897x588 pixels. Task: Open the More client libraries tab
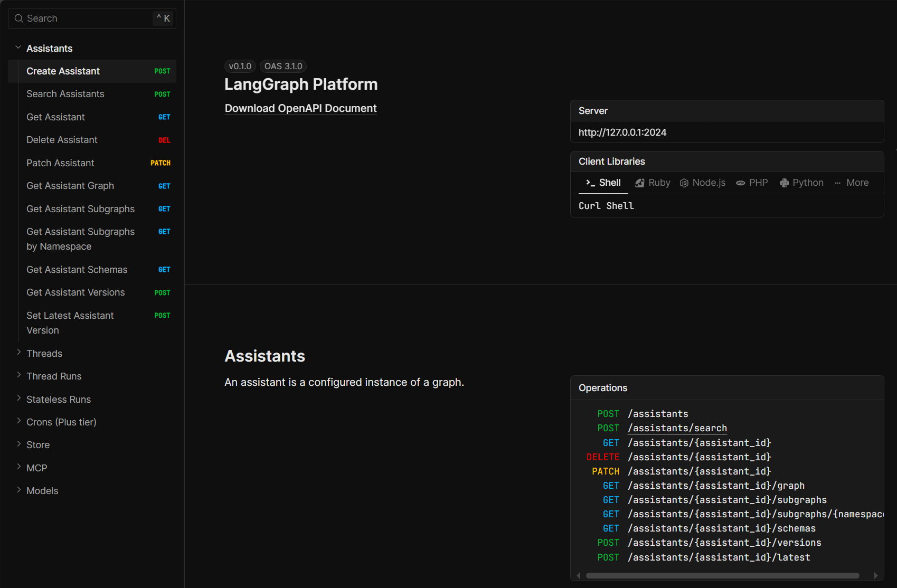pos(851,183)
